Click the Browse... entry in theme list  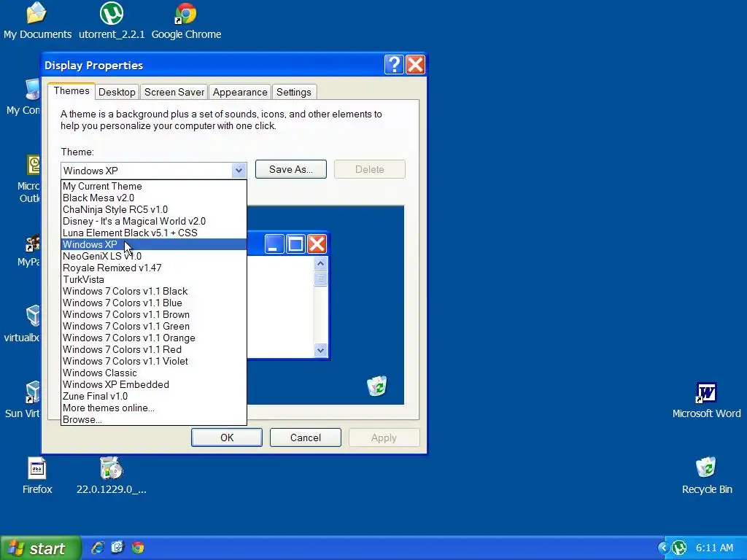point(153,419)
